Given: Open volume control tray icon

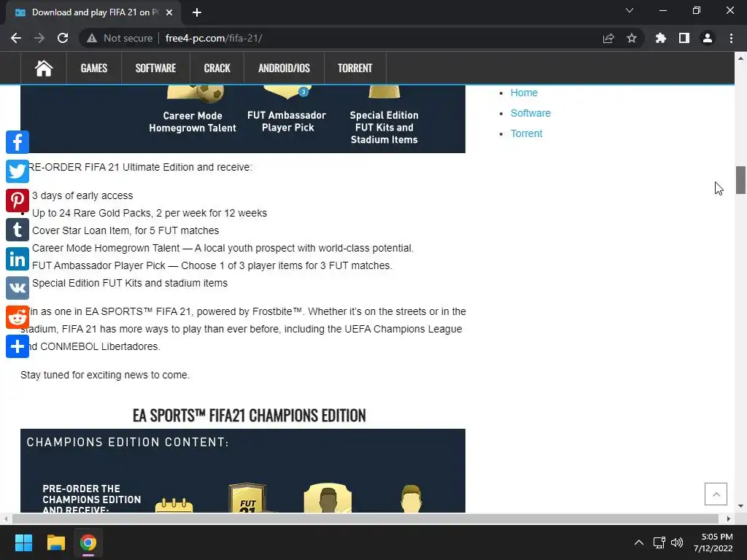Looking at the screenshot, I should (676, 542).
